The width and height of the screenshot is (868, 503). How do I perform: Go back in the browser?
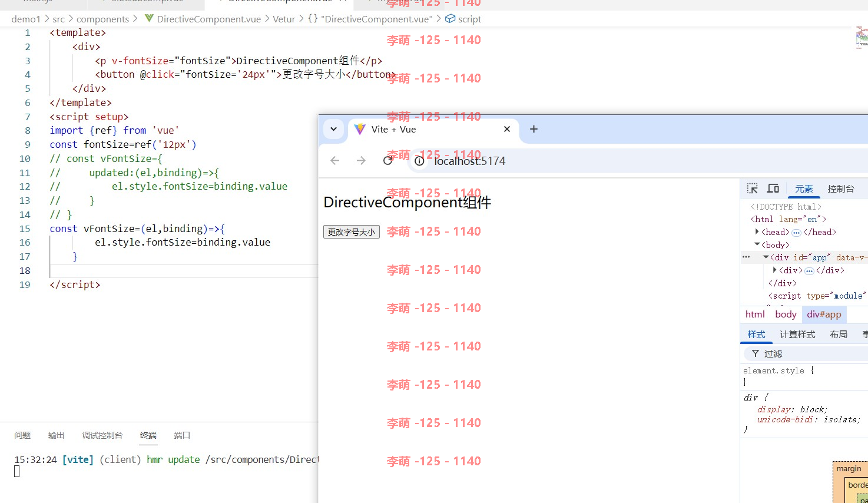click(x=335, y=161)
